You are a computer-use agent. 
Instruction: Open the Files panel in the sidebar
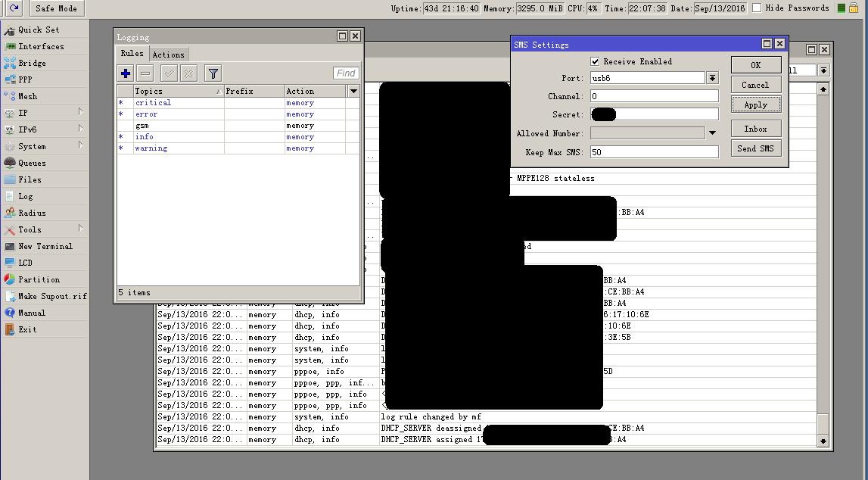click(x=30, y=179)
